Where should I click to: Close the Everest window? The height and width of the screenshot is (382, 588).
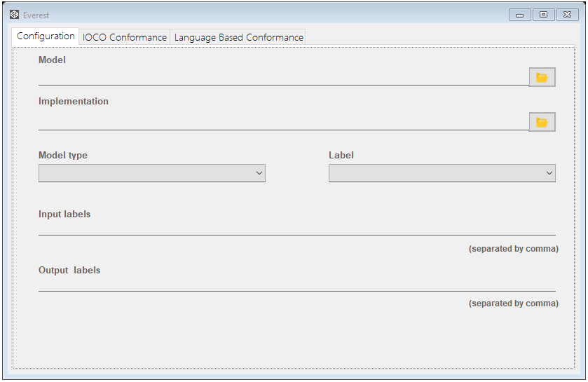pyautogui.click(x=568, y=15)
